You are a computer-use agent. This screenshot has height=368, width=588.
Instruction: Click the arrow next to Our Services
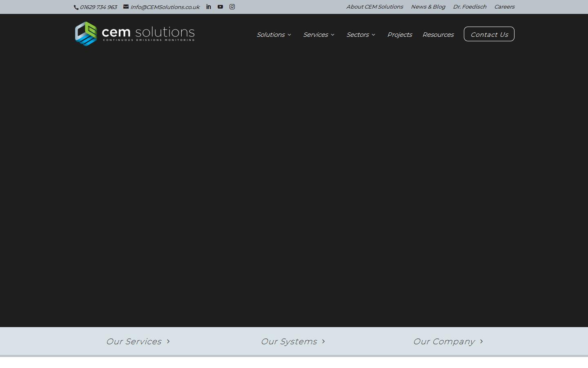pos(168,341)
